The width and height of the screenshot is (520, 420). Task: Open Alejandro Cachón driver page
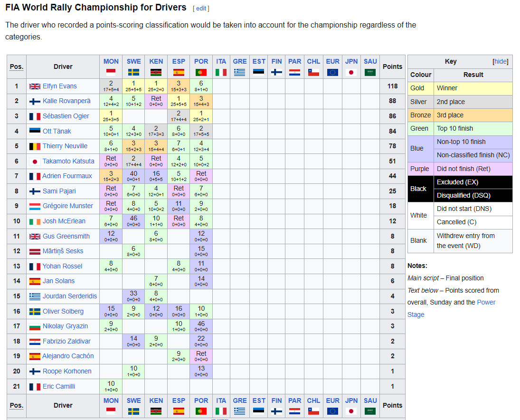tap(68, 356)
